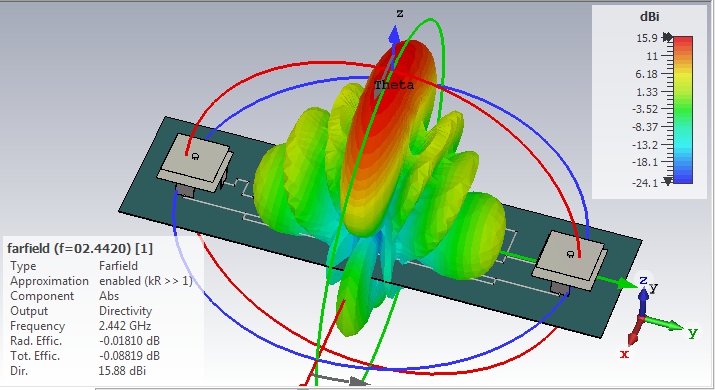Click the red x-axis arrow in the orientation triad
This screenshot has width=715, height=390.
tap(635, 331)
